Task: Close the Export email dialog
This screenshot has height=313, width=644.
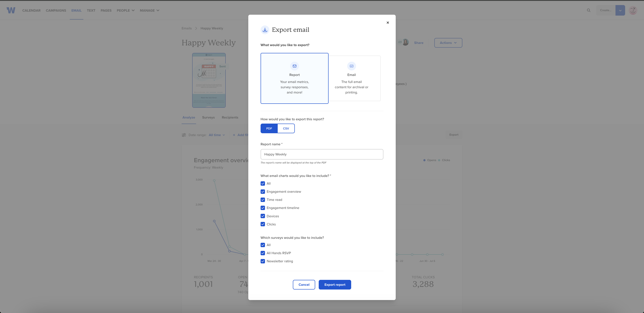Action: [388, 23]
